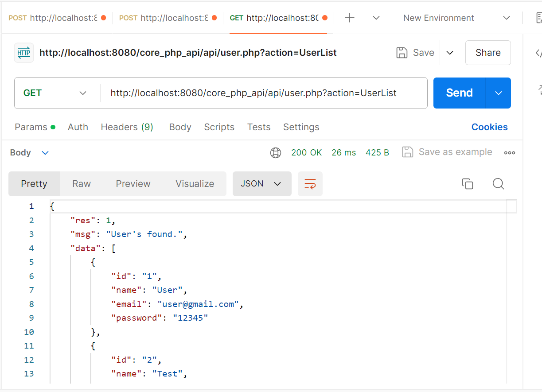The height and width of the screenshot is (392, 542).
Task: Open a new request tab with plus icon
Action: pos(350,18)
